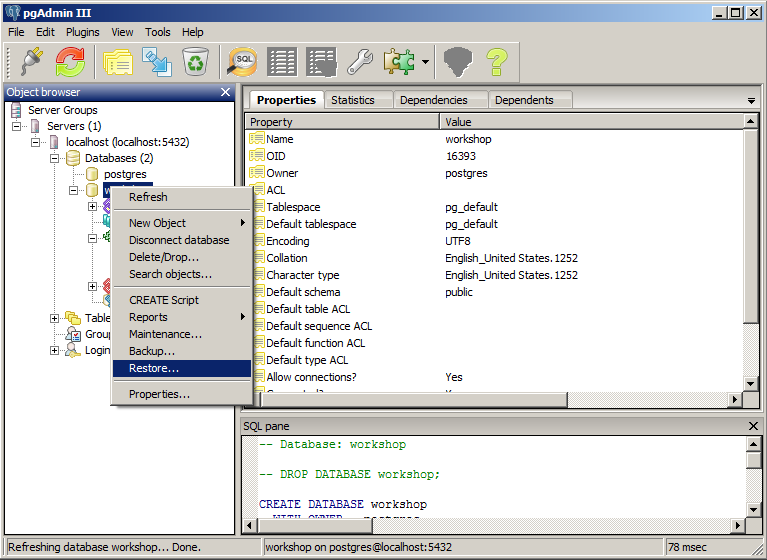Image resolution: width=767 pixels, height=560 pixels.
Task: Choose Maintenance... menu entry
Action: coord(181,334)
